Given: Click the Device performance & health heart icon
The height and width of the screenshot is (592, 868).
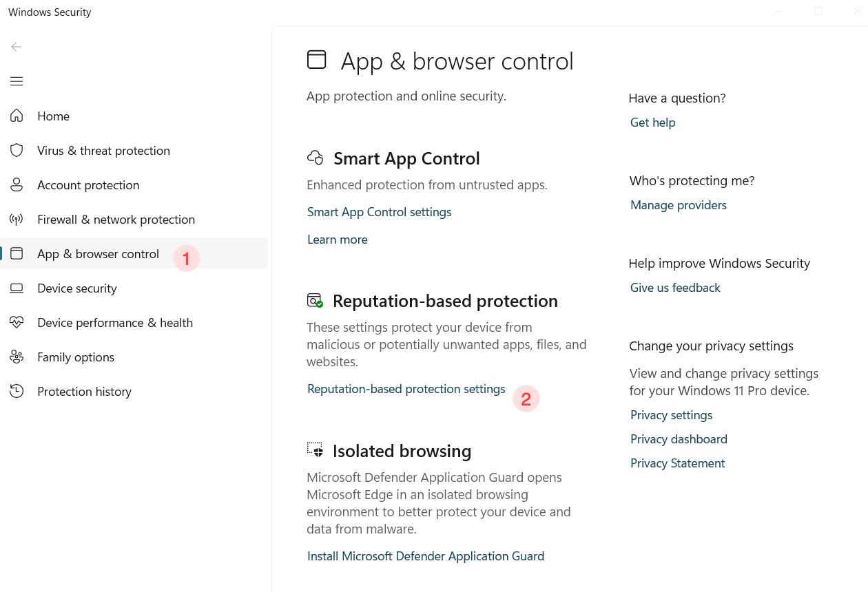Looking at the screenshot, I should pos(17,322).
